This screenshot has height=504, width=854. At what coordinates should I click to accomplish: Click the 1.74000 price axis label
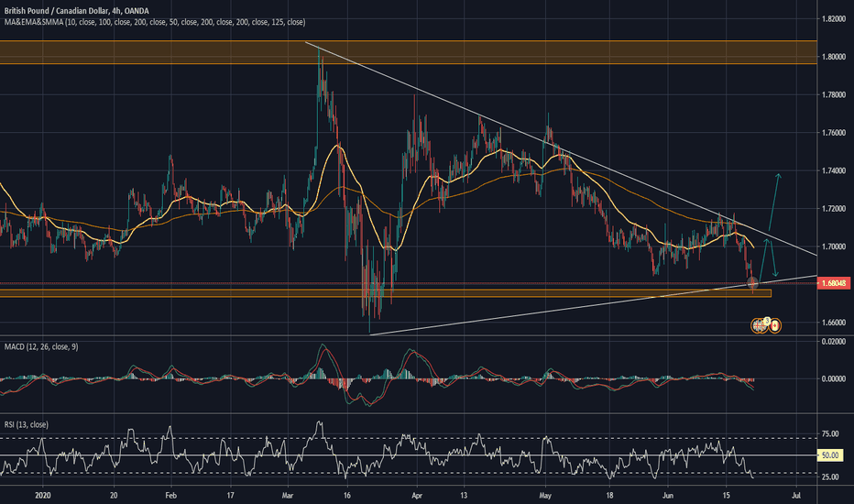click(x=833, y=170)
